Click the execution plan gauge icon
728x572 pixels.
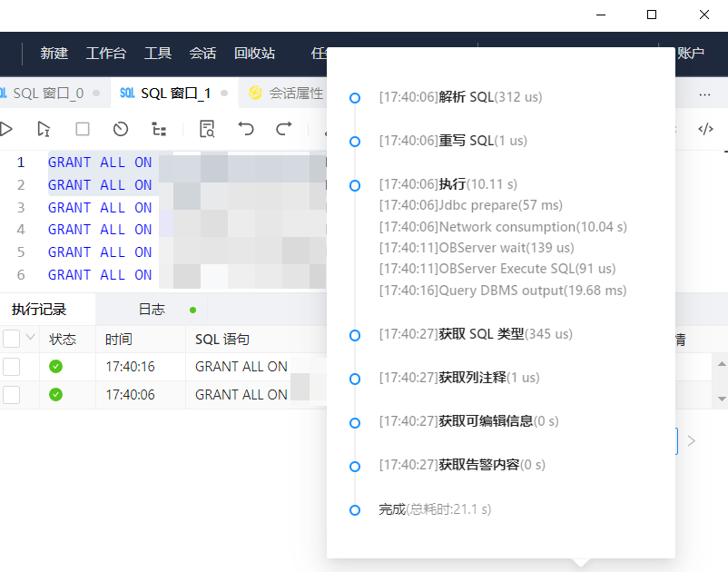pos(121,129)
